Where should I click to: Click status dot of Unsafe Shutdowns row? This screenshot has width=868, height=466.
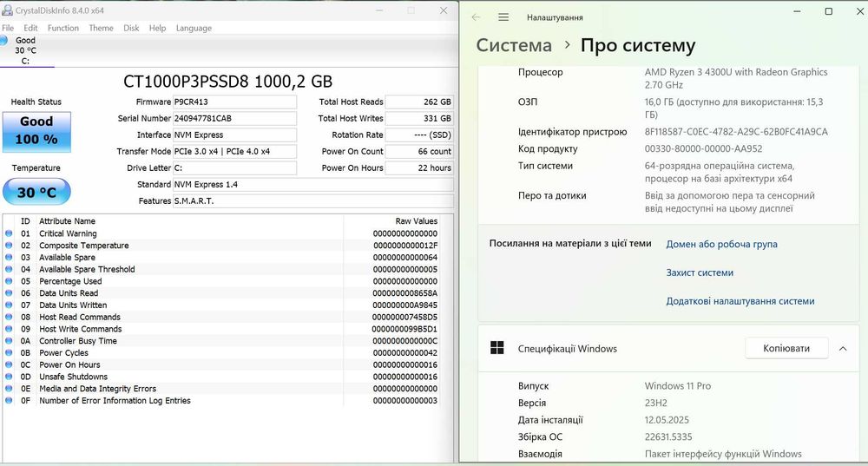click(9, 377)
